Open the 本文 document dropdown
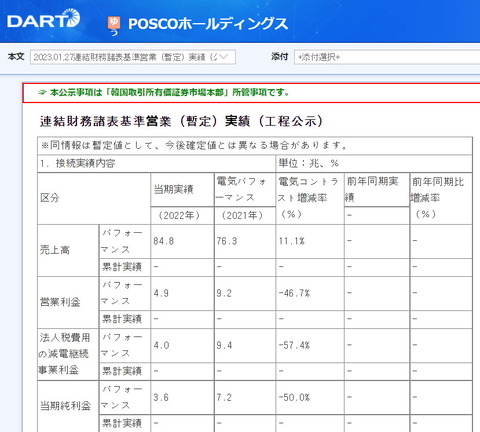Screen dimensions: 480x432 click(133, 57)
